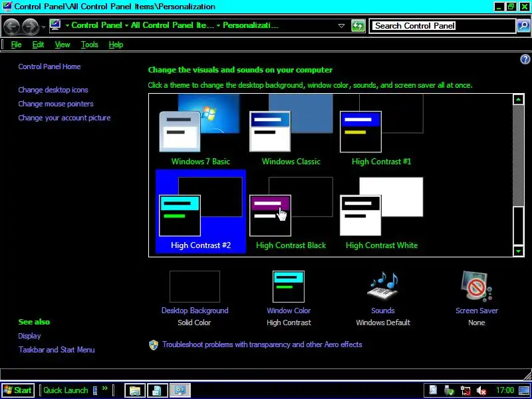This screenshot has height=399, width=532.
Task: Open the Screen Saver link
Action: pyautogui.click(x=477, y=311)
